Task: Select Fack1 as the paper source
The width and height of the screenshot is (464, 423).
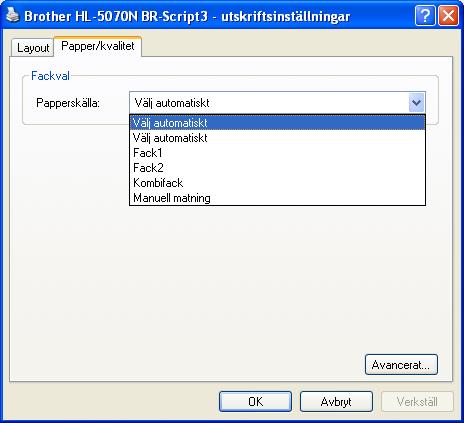Action: pos(277,153)
